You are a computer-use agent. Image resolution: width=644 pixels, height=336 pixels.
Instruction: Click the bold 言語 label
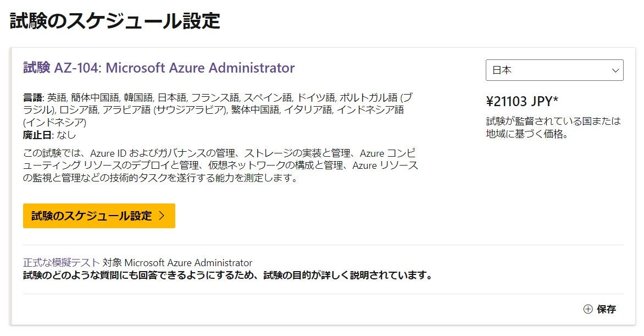pyautogui.click(x=33, y=98)
